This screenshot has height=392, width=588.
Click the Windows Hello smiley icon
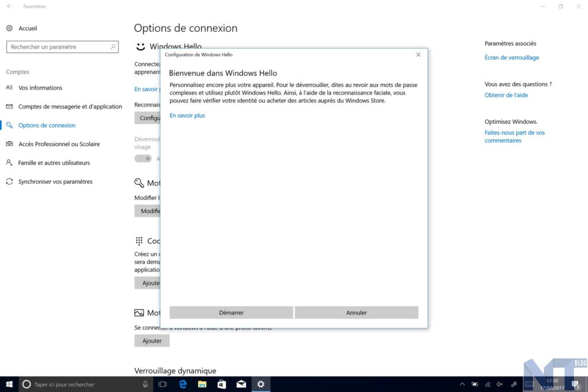coord(141,46)
